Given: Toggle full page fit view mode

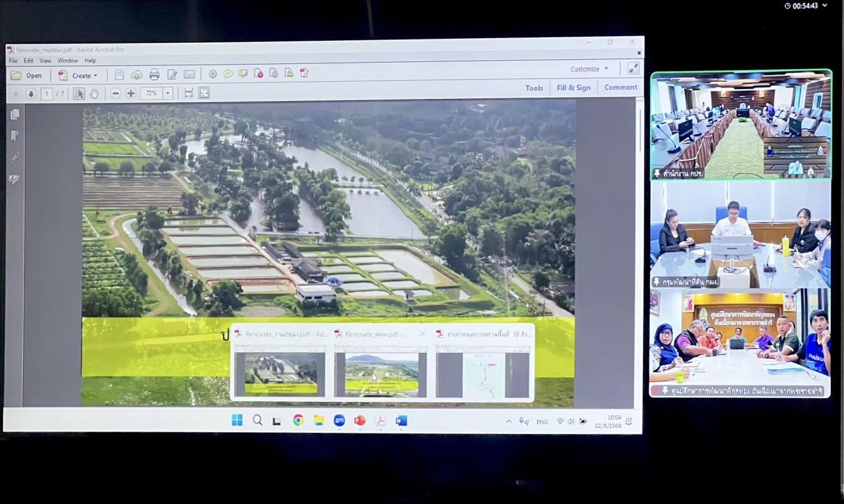Looking at the screenshot, I should click(204, 93).
